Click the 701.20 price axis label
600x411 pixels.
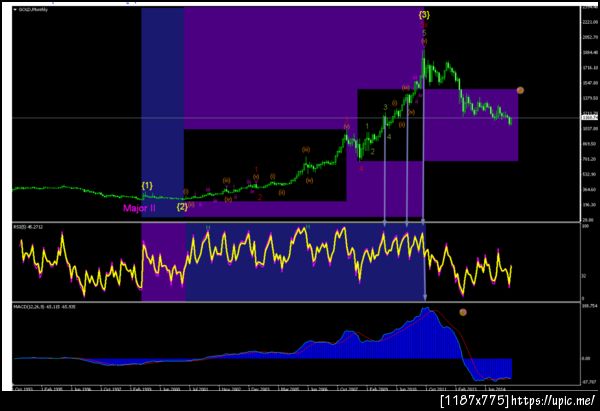click(590, 159)
